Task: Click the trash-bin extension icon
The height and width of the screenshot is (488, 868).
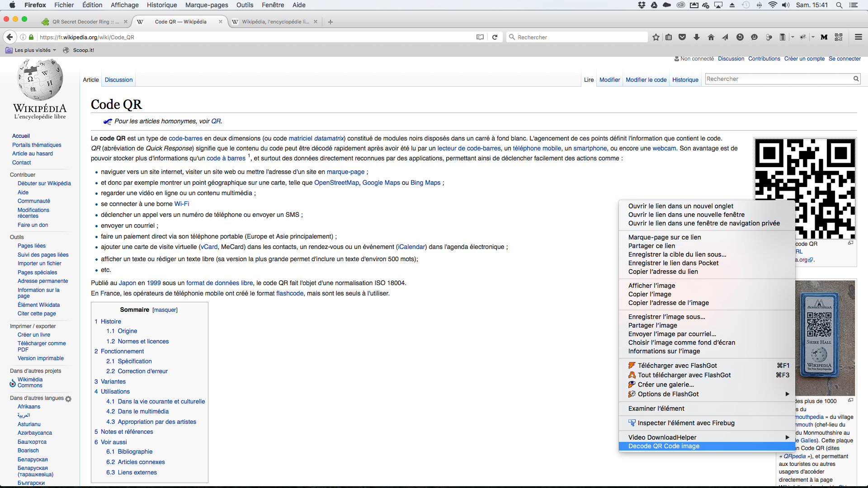Action: point(783,37)
